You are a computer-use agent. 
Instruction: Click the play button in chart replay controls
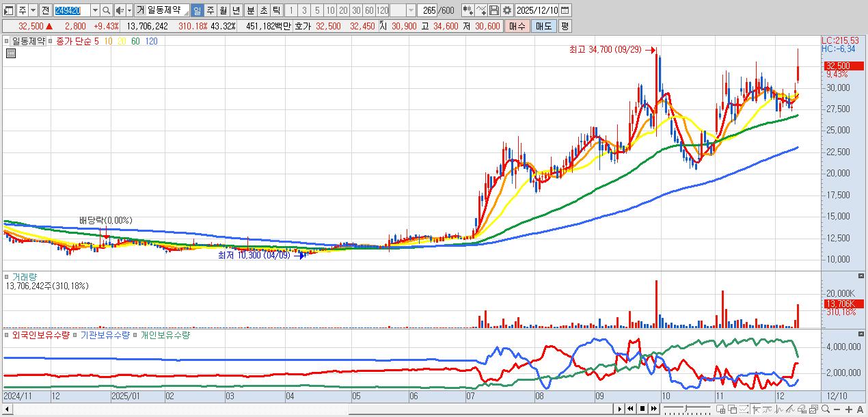click(619, 409)
